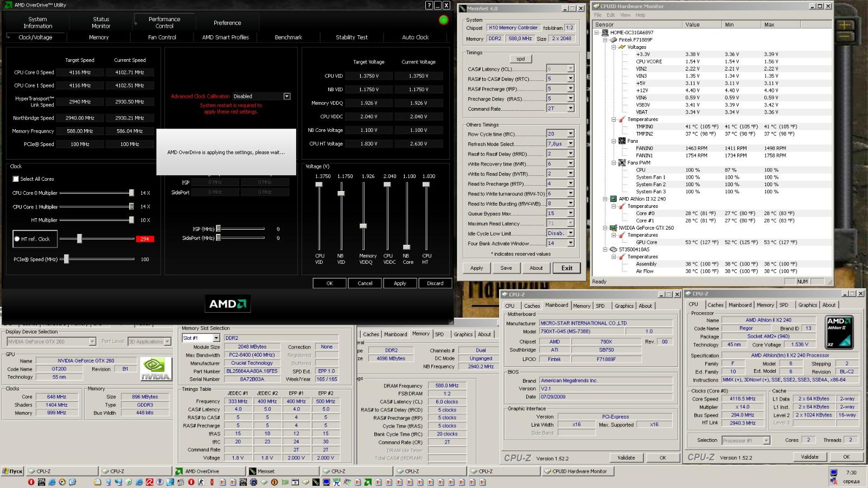
Task: Click the AMD Athlon II X2 240 processor icon
Action: [x=614, y=199]
